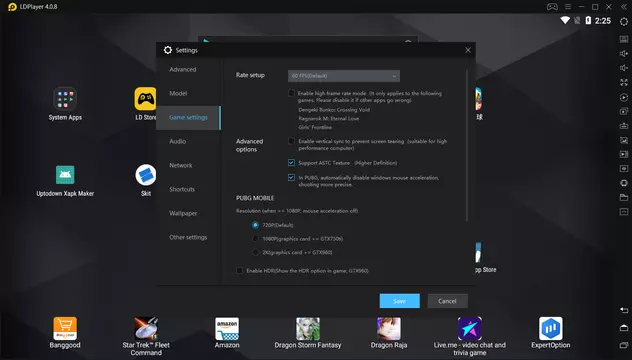Click the volume up sidebar icon
632x360 pixels.
point(624,54)
